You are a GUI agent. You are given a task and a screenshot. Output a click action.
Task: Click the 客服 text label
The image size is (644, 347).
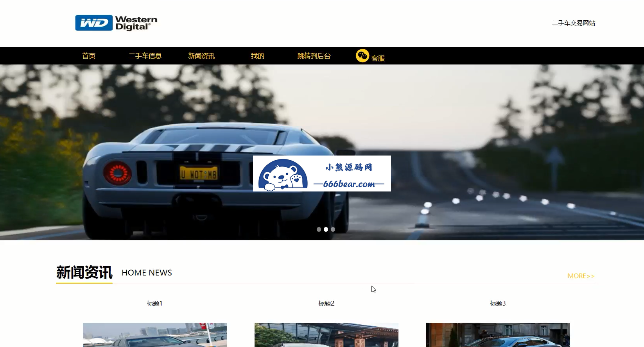click(x=378, y=58)
